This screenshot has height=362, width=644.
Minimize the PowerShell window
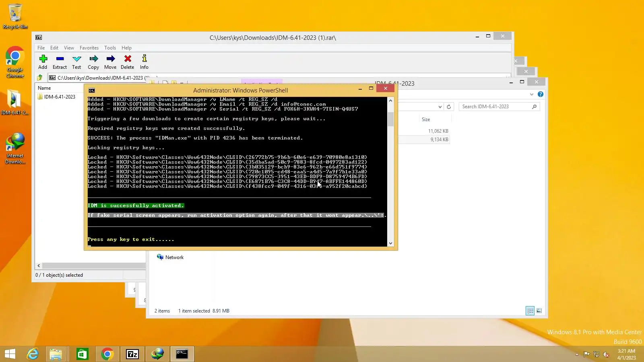[x=360, y=88]
